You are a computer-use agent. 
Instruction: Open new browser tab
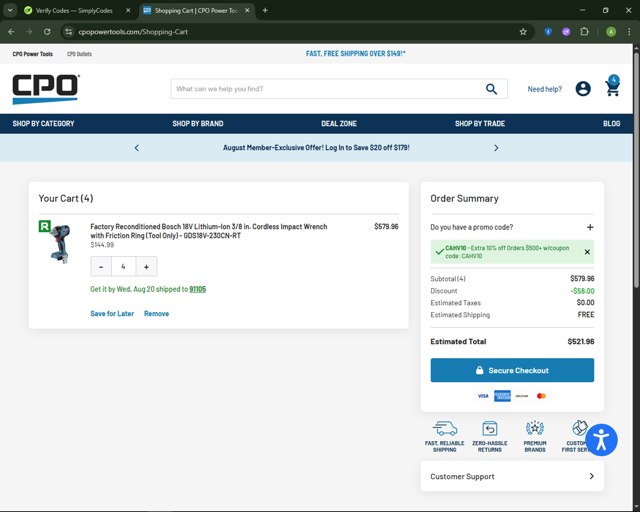(x=265, y=11)
